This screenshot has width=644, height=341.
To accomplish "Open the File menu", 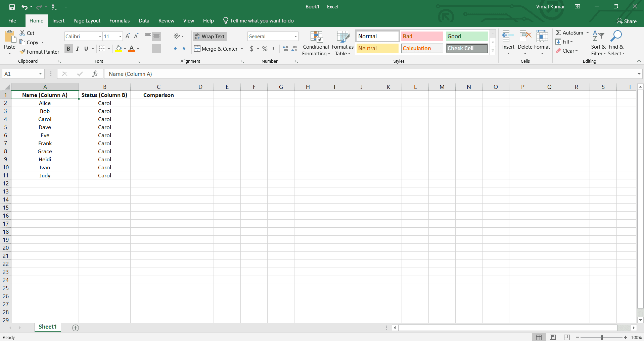I will (x=12, y=20).
